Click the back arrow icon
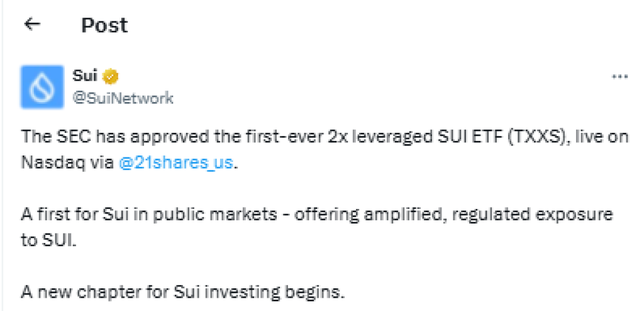 click(x=31, y=25)
